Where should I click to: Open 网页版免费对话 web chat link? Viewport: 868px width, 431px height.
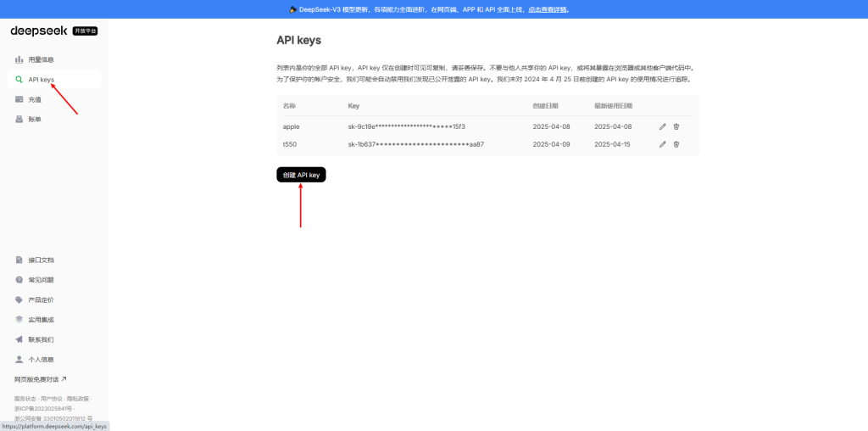pos(41,379)
